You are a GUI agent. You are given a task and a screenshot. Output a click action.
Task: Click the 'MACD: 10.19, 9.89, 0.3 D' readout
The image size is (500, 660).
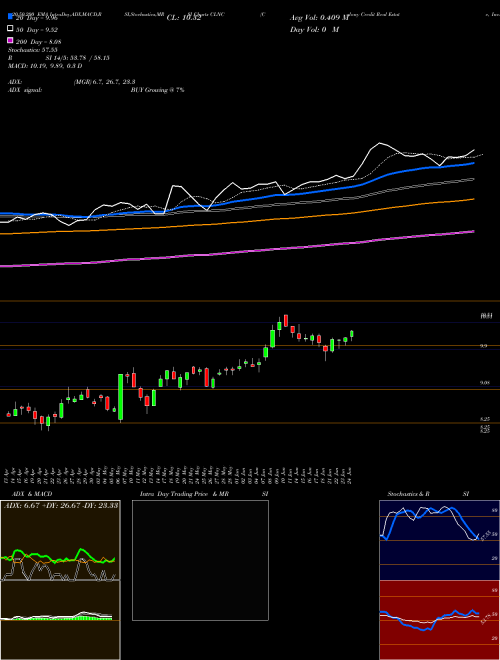point(45,66)
